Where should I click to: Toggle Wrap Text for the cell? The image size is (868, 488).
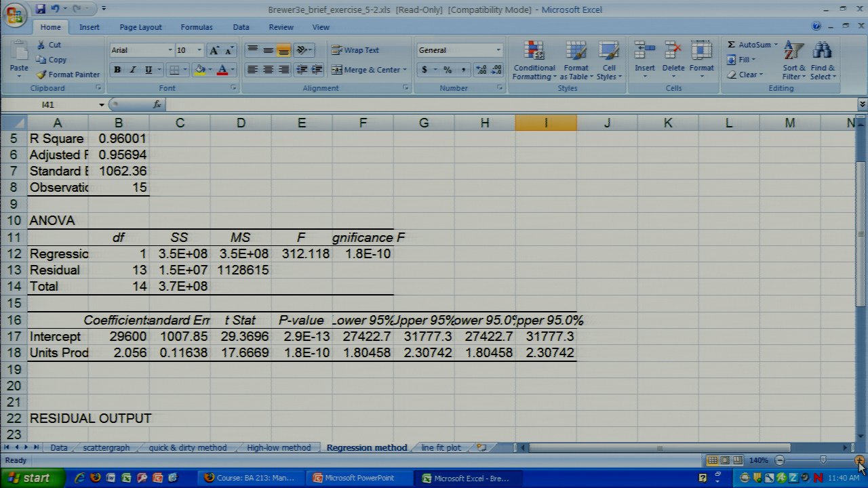coord(355,50)
